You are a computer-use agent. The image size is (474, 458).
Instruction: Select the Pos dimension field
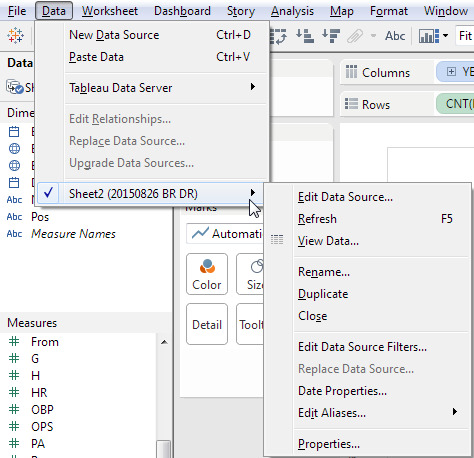40,217
